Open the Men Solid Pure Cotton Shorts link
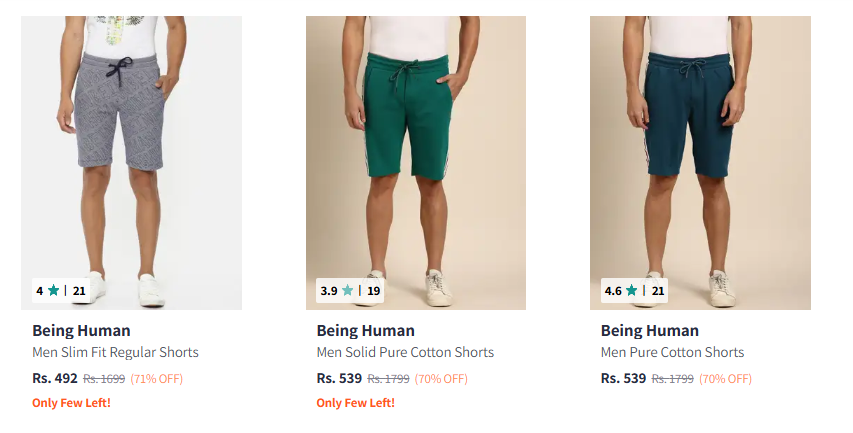Image resolution: width=853 pixels, height=433 pixels. pyautogui.click(x=405, y=352)
